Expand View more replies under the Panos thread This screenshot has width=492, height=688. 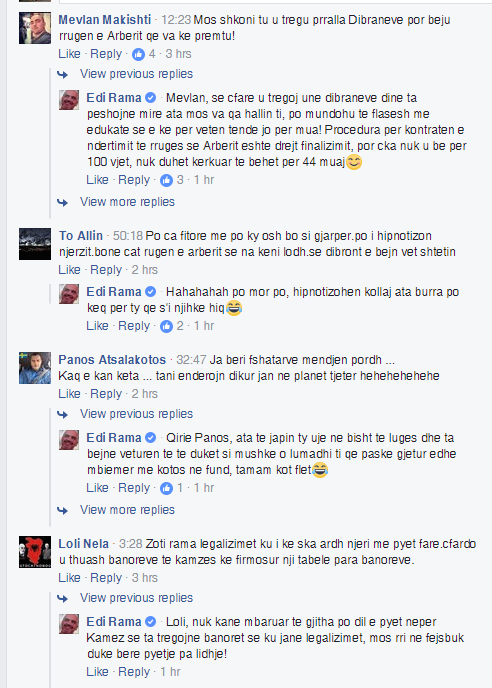127,510
